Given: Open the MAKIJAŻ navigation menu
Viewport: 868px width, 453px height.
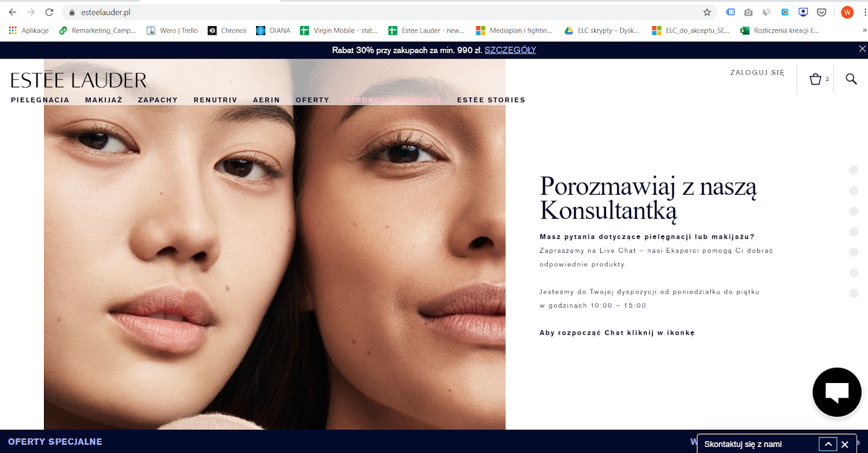Looking at the screenshot, I should (x=104, y=100).
